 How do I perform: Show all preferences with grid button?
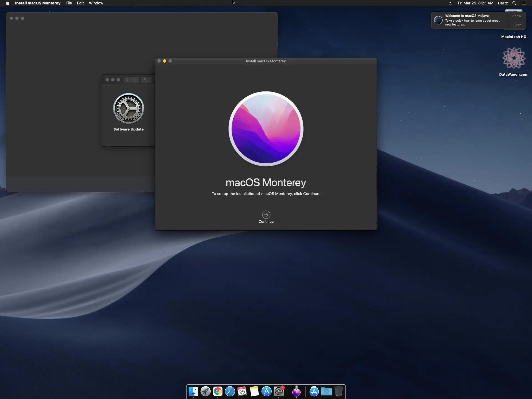pyautogui.click(x=146, y=80)
